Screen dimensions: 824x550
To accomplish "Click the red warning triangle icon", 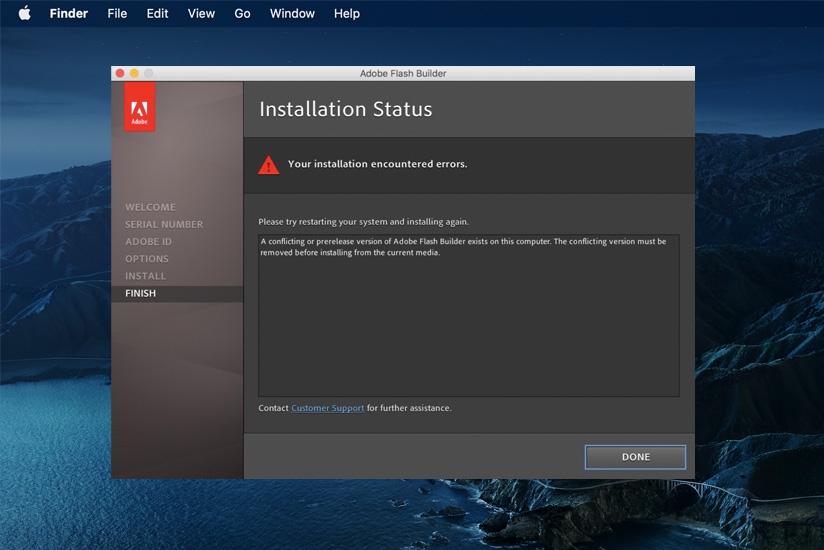I will pyautogui.click(x=269, y=165).
